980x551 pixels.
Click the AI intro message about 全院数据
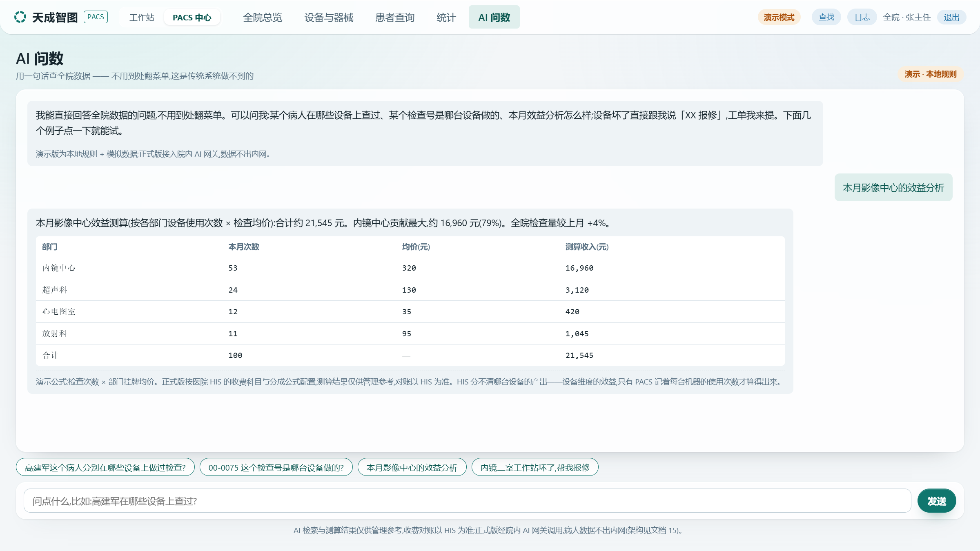tap(423, 123)
